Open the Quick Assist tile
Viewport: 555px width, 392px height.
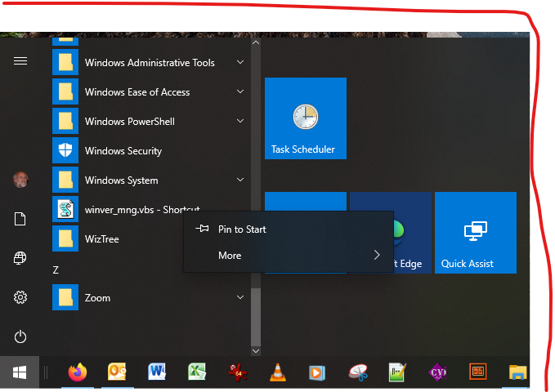pos(476,233)
